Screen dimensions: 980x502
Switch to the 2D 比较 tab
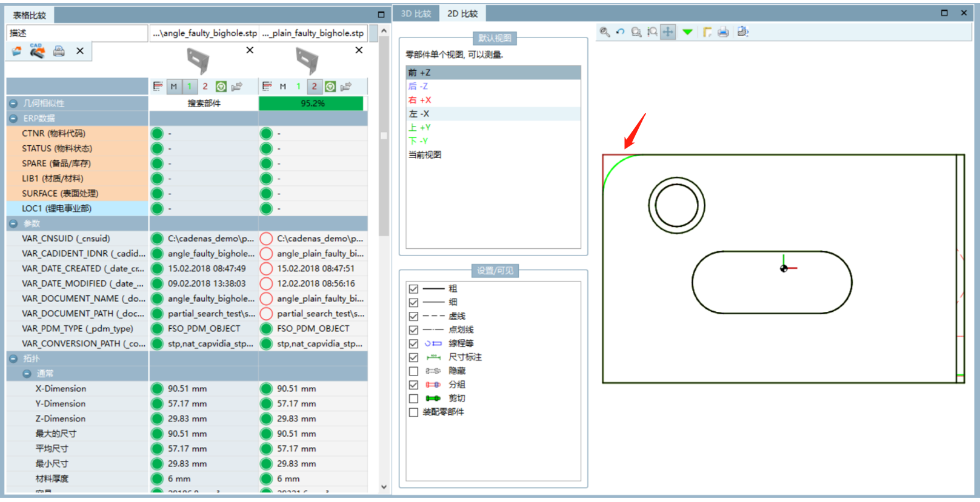[462, 13]
